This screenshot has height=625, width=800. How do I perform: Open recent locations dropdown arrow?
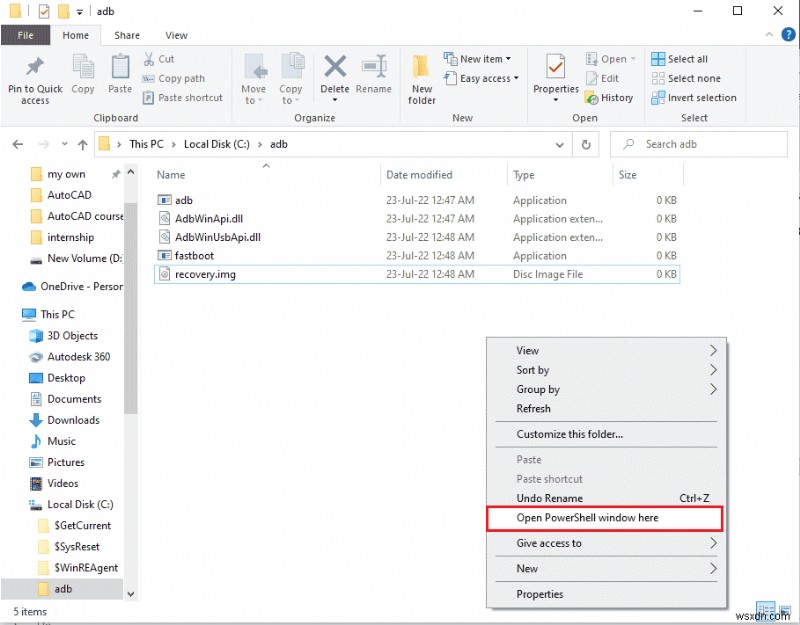(x=65, y=144)
